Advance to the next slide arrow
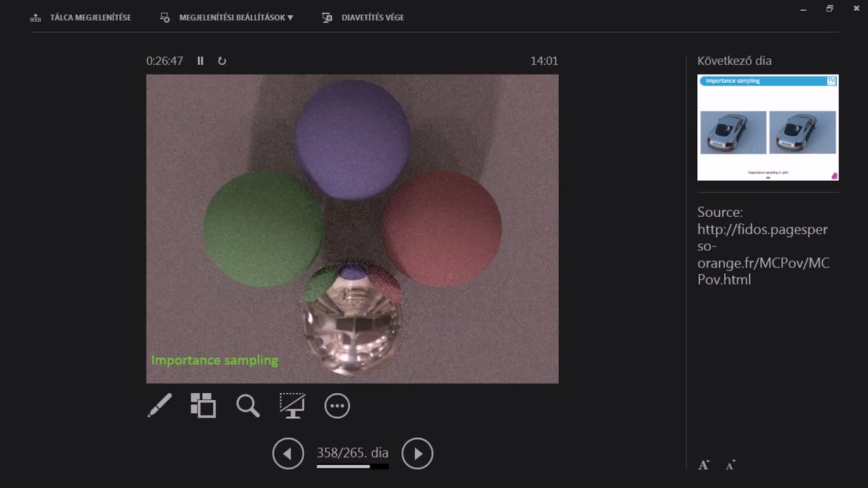The height and width of the screenshot is (488, 868). click(418, 453)
